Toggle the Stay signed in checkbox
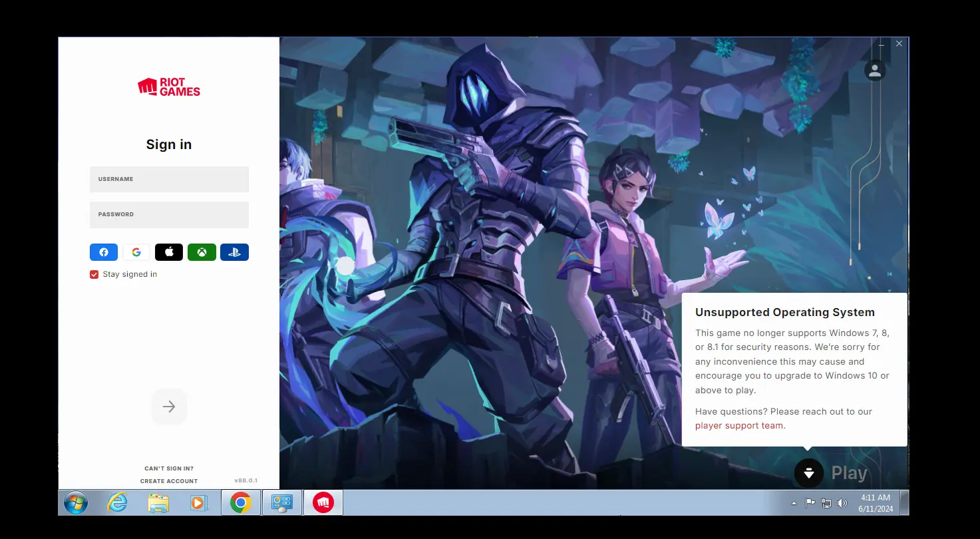Screen dimensions: 980x539 point(94,274)
